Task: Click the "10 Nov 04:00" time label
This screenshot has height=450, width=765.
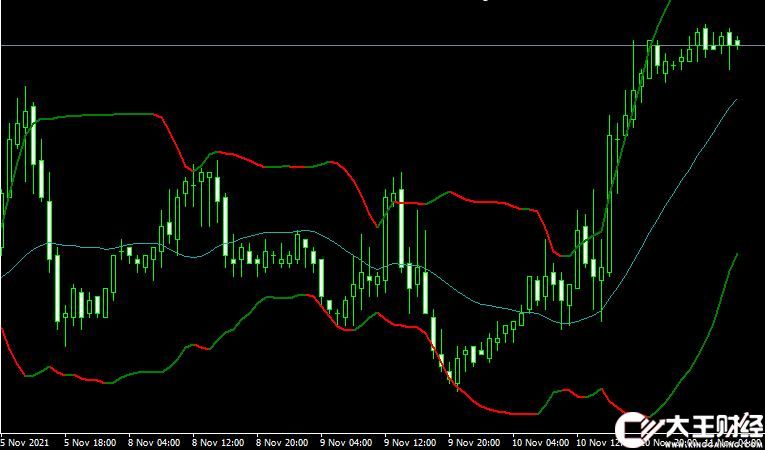Action: pos(541,443)
